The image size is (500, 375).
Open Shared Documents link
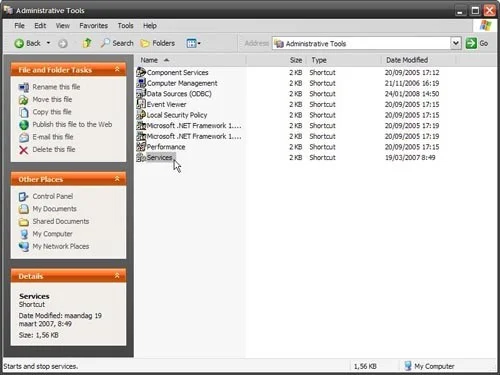(x=61, y=221)
